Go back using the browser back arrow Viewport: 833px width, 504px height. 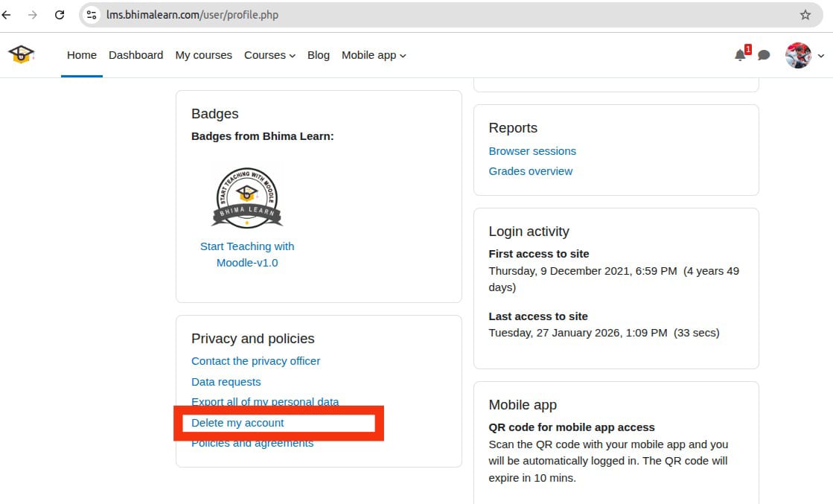click(x=7, y=15)
